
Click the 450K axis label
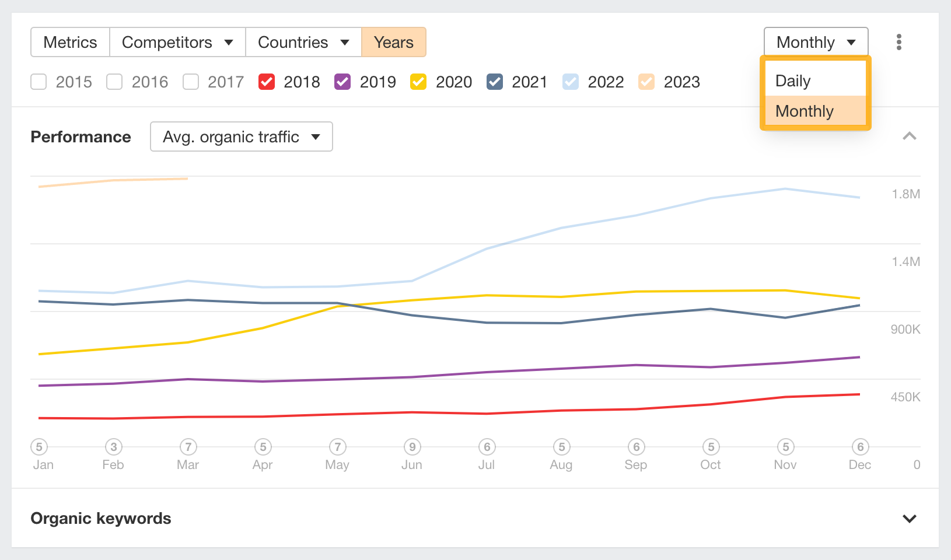coord(905,397)
